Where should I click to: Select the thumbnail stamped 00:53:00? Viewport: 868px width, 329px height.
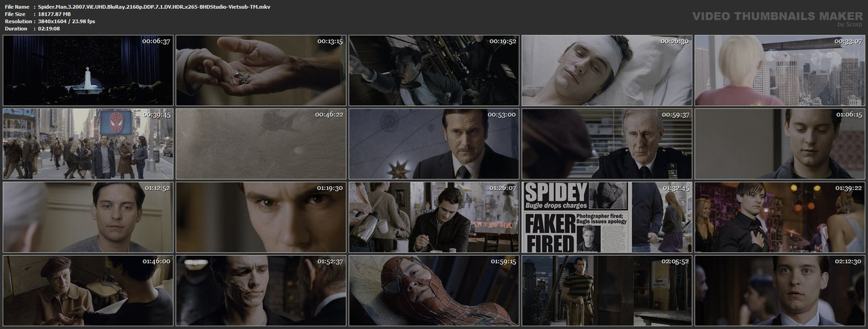coord(434,144)
